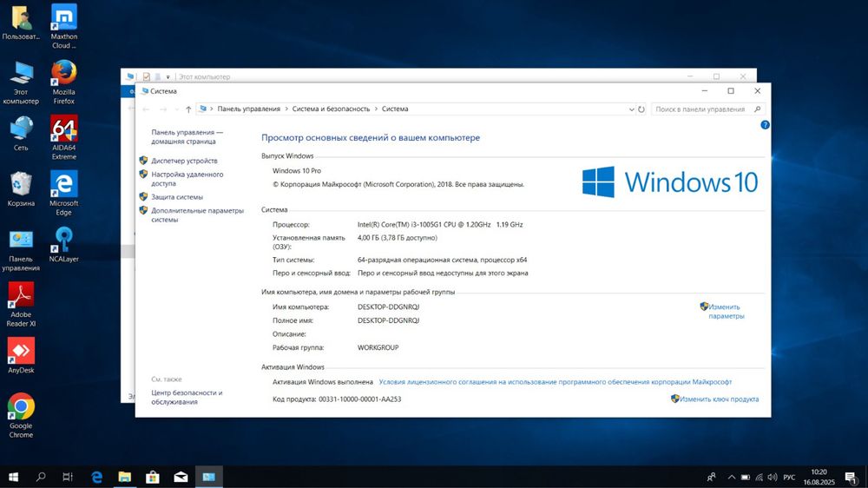868x488 pixels.
Task: Open File Explorer from the taskbar
Action: click(x=124, y=477)
